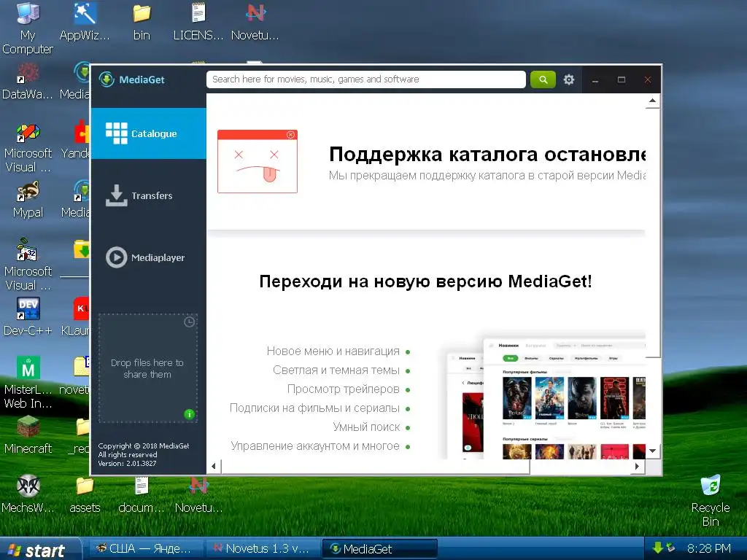747x560 pixels.
Task: Select the MechsW desktop icon
Action: (28, 494)
